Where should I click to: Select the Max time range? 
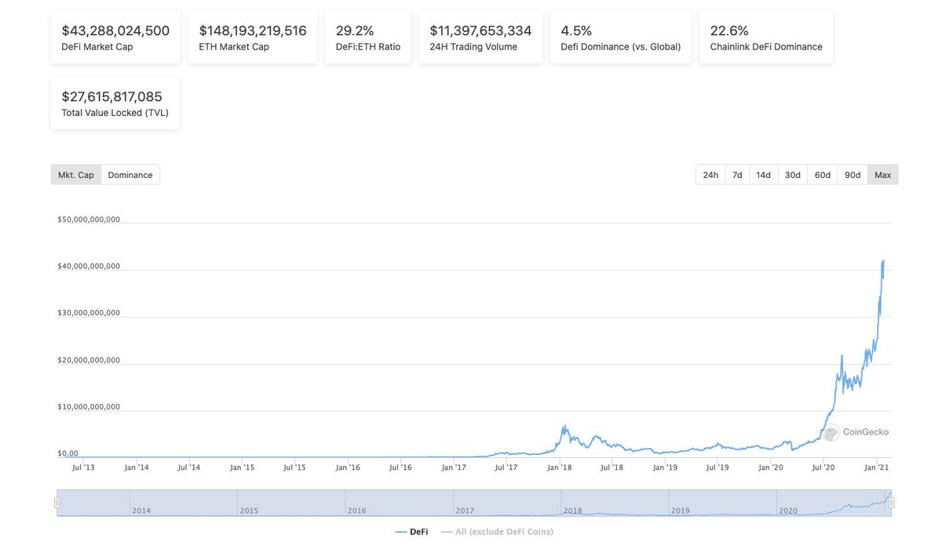(x=882, y=174)
